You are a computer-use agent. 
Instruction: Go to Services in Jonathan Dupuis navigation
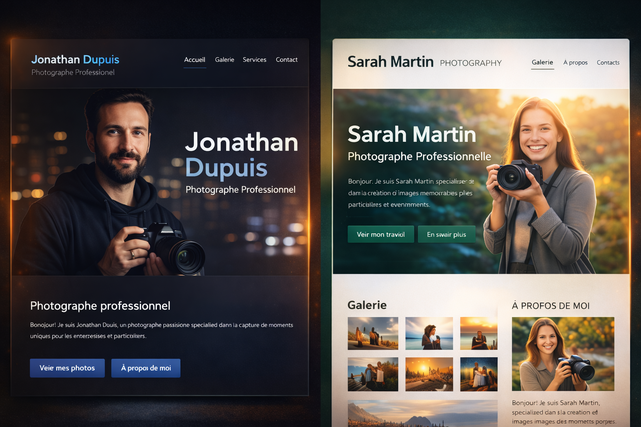pos(254,60)
